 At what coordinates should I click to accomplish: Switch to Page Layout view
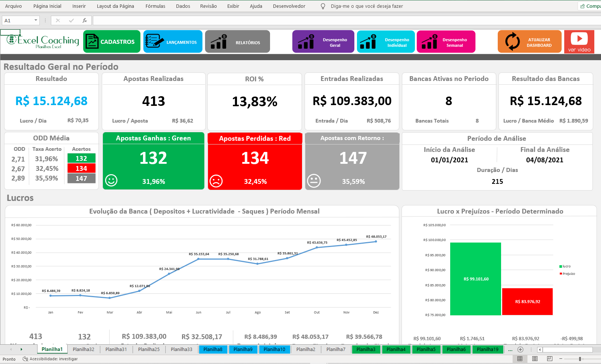535,359
